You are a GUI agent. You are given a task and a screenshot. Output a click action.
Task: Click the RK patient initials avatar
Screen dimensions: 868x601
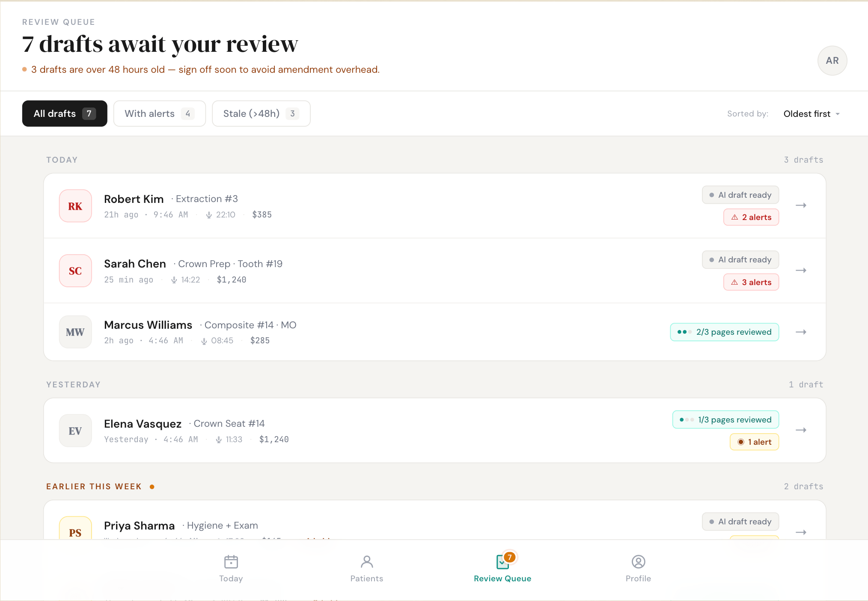[x=75, y=206]
